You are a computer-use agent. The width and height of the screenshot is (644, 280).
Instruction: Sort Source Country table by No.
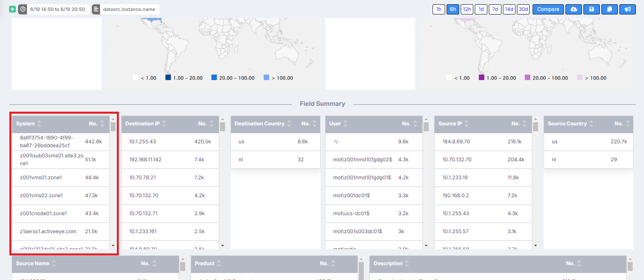(628, 123)
